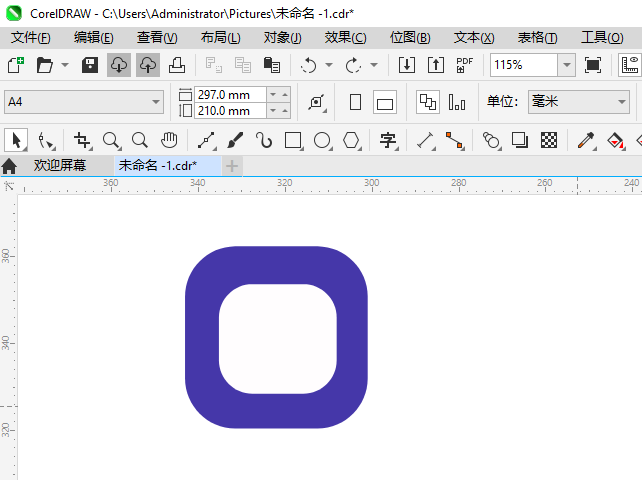Open the undo history dropdown
The width and height of the screenshot is (642, 480).
click(329, 65)
